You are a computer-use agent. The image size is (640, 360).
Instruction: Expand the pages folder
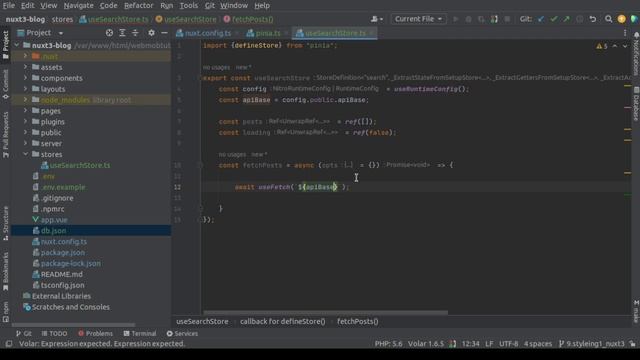click(x=25, y=111)
